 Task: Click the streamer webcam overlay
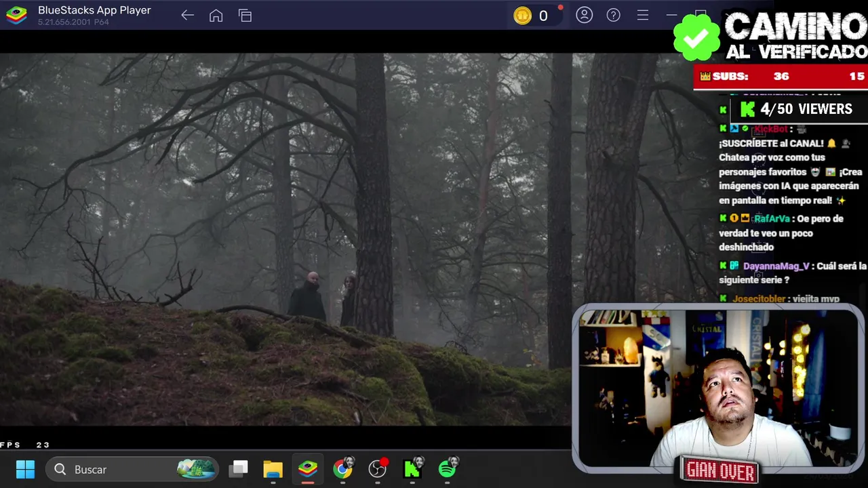pyautogui.click(x=718, y=387)
